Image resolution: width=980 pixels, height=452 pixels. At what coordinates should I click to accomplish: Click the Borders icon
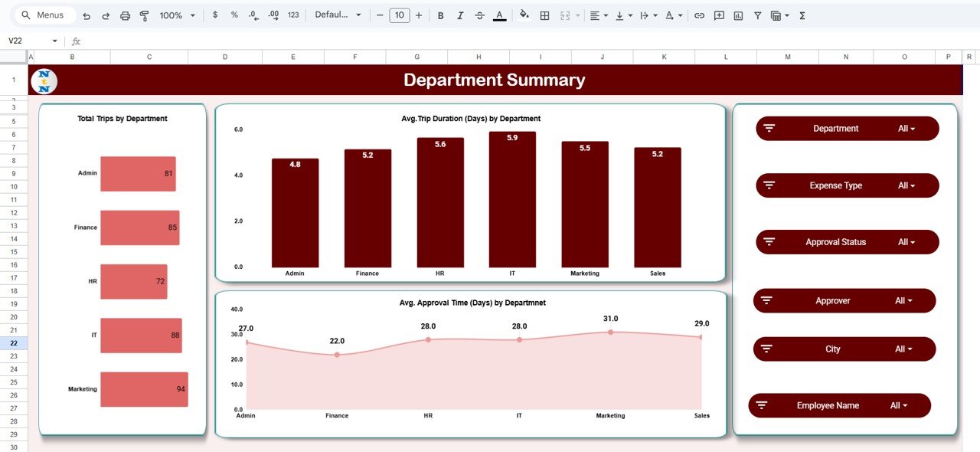[544, 15]
